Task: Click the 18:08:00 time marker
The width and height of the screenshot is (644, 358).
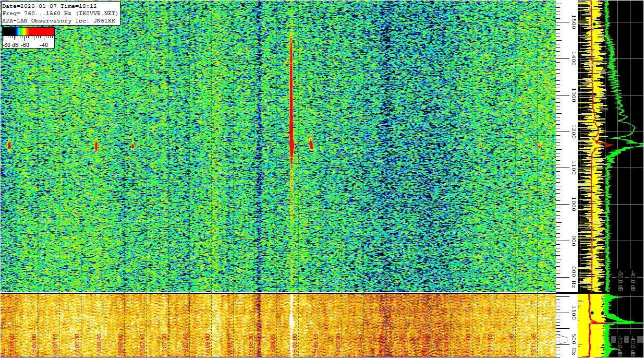Action: 208,344
